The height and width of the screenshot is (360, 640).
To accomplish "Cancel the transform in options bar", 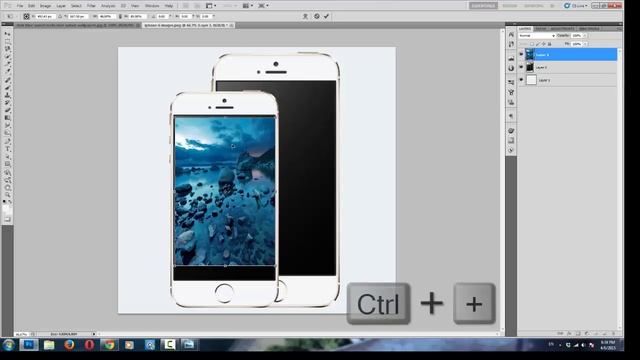I will 317,16.
